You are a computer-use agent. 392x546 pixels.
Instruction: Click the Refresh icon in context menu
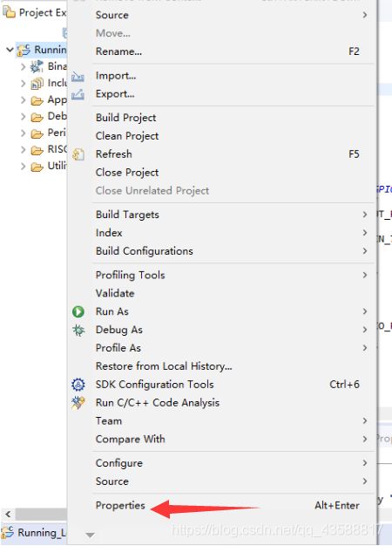[78, 154]
